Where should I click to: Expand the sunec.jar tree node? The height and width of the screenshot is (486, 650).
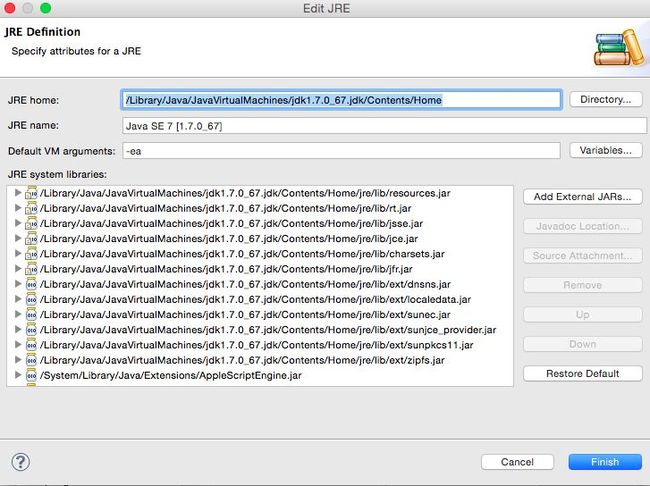(x=18, y=314)
